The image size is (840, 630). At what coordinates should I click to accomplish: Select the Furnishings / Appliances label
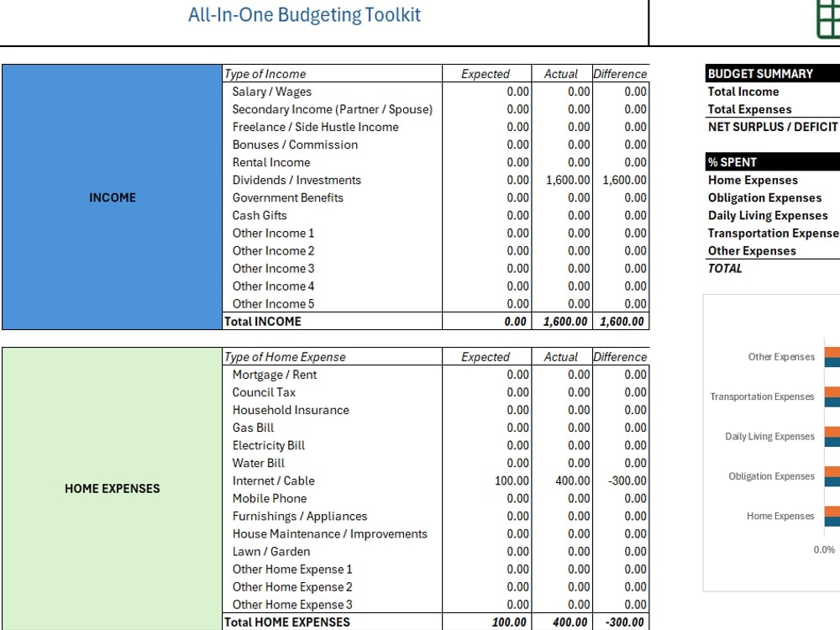pyautogui.click(x=300, y=516)
